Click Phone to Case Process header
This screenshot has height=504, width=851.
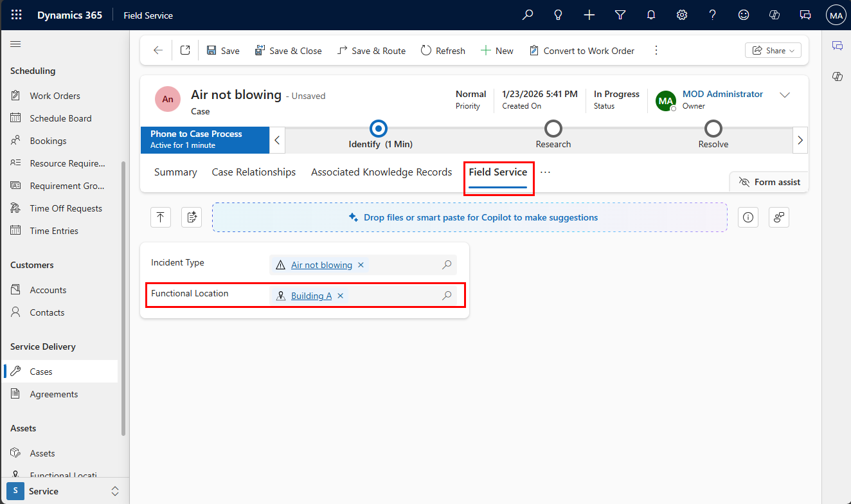[205, 139]
